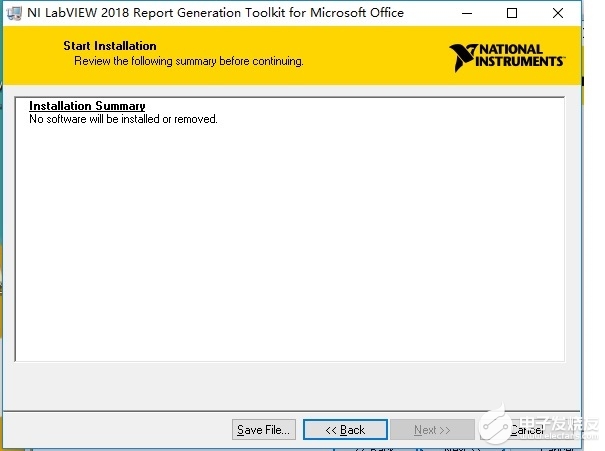Click the National Instruments logo

507,58
